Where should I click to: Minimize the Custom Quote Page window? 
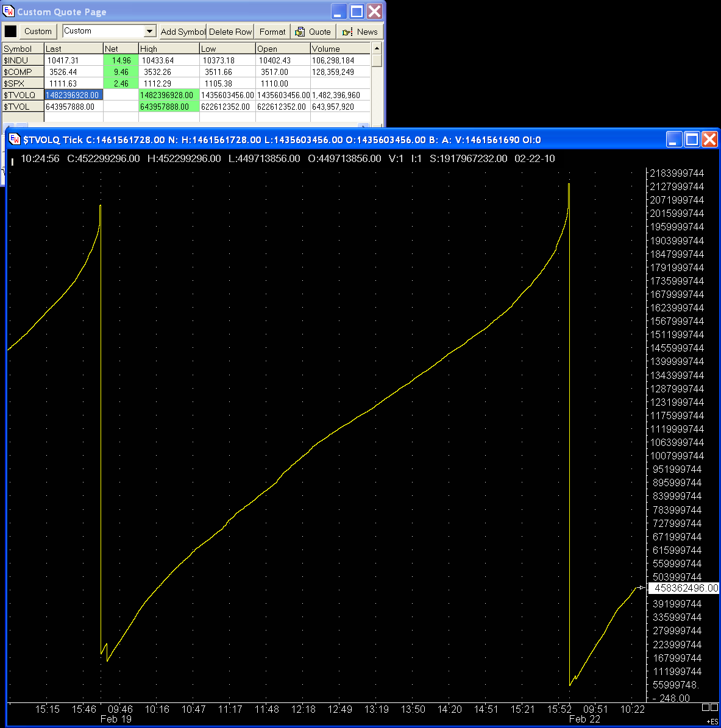(339, 12)
